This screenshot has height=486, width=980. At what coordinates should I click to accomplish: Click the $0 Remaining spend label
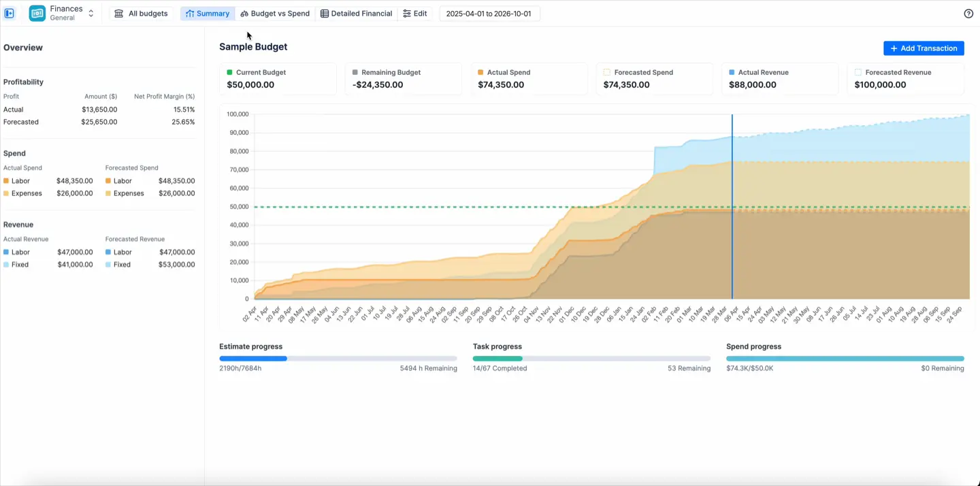(x=943, y=368)
